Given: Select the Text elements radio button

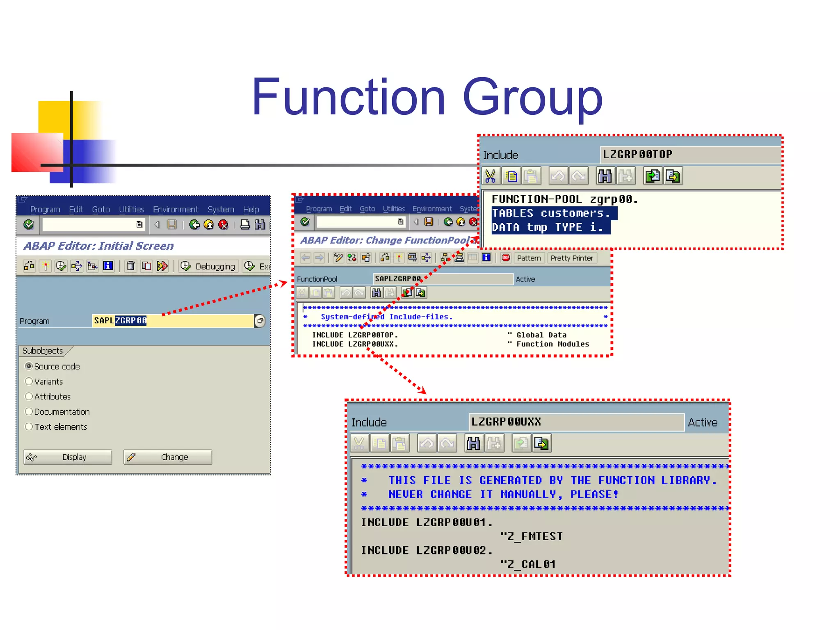Looking at the screenshot, I should tap(29, 427).
